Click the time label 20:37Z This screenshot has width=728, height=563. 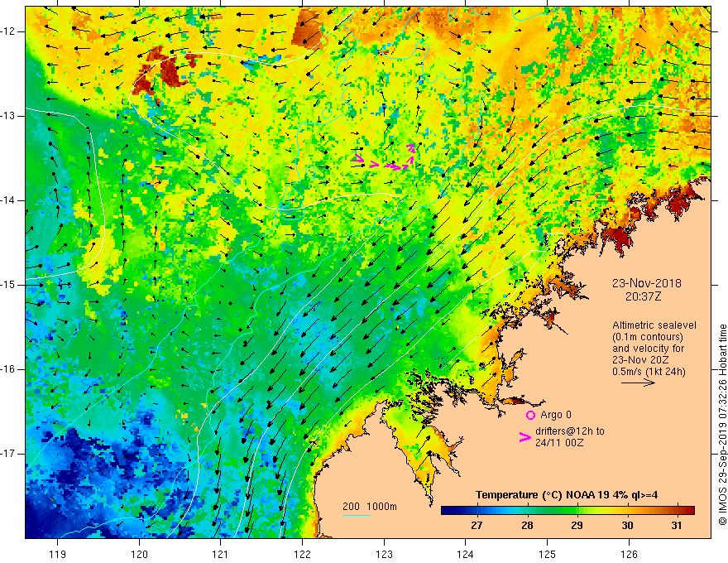click(x=643, y=296)
